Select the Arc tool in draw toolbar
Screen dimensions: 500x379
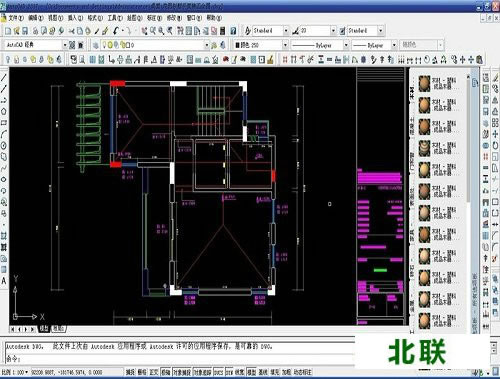[x=4, y=134]
